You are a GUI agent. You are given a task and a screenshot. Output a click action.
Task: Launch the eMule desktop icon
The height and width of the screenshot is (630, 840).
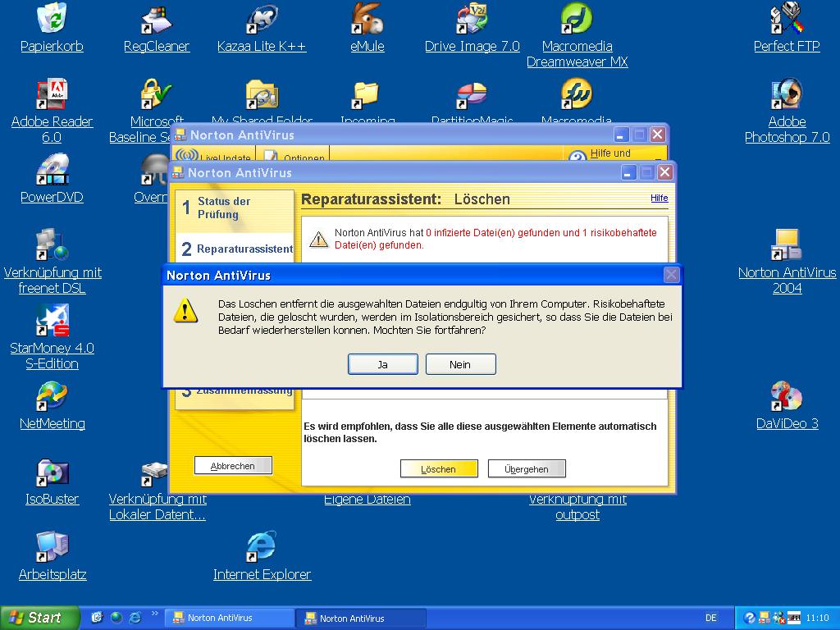click(367, 28)
